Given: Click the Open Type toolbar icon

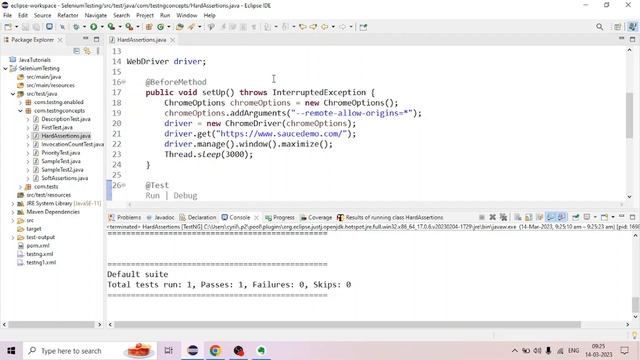Looking at the screenshot, I should click(180, 27).
